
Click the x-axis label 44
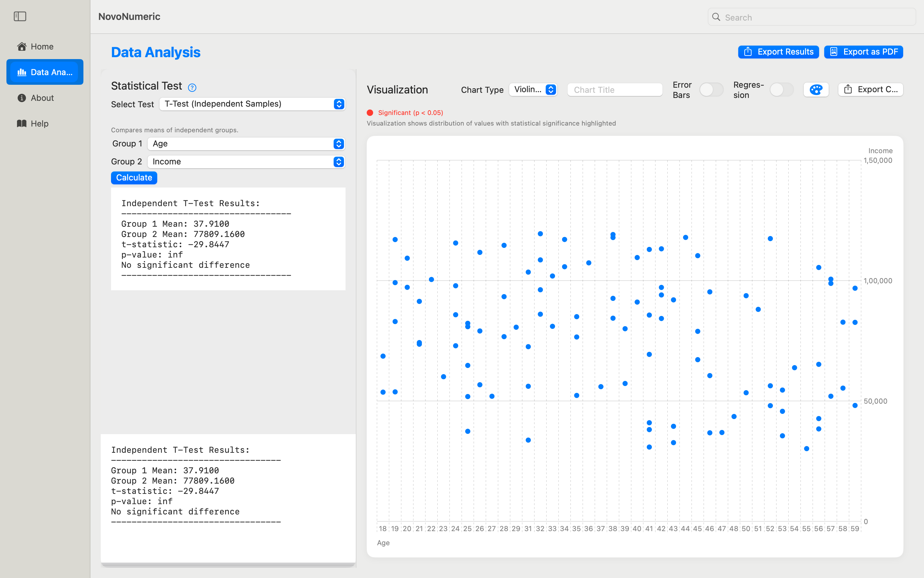click(685, 529)
